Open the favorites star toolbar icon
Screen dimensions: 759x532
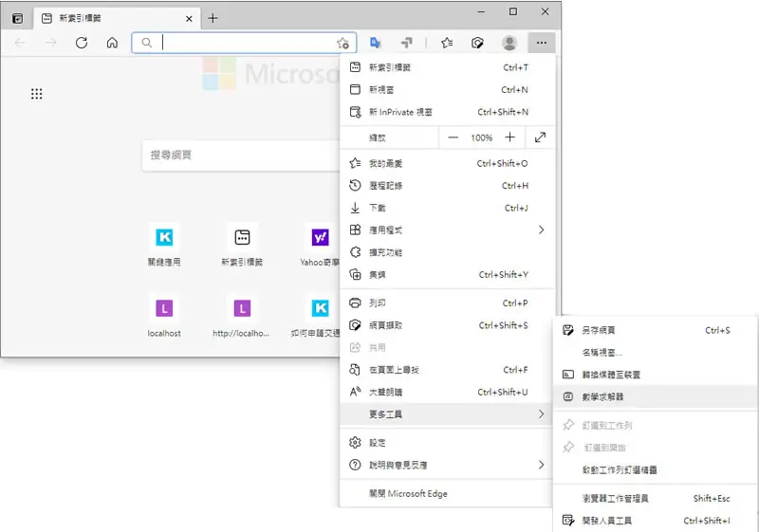click(447, 43)
